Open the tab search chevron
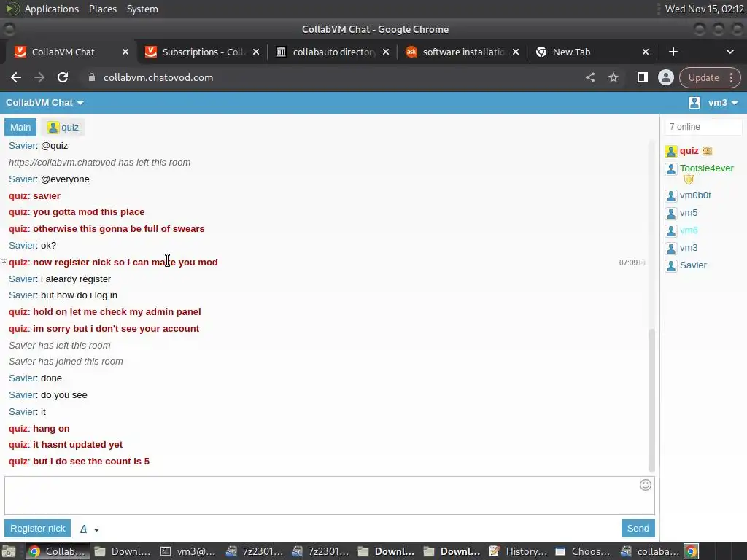The height and width of the screenshot is (560, 747). coord(729,52)
